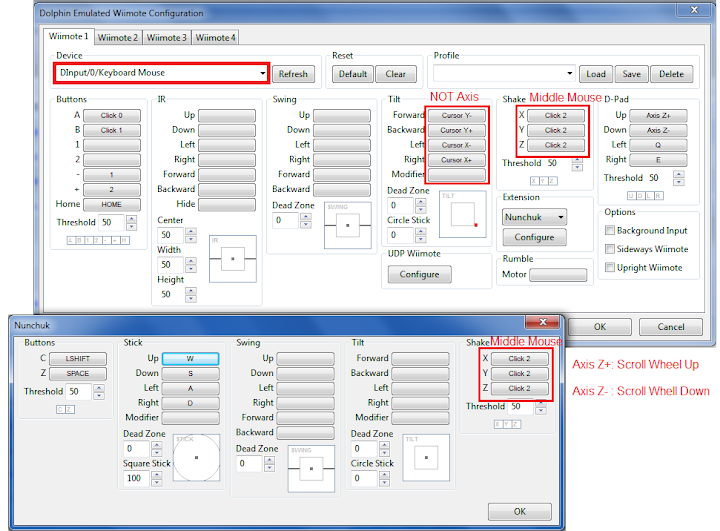Switch to the Wiimote 2 tab
The image size is (720, 531).
point(118,38)
